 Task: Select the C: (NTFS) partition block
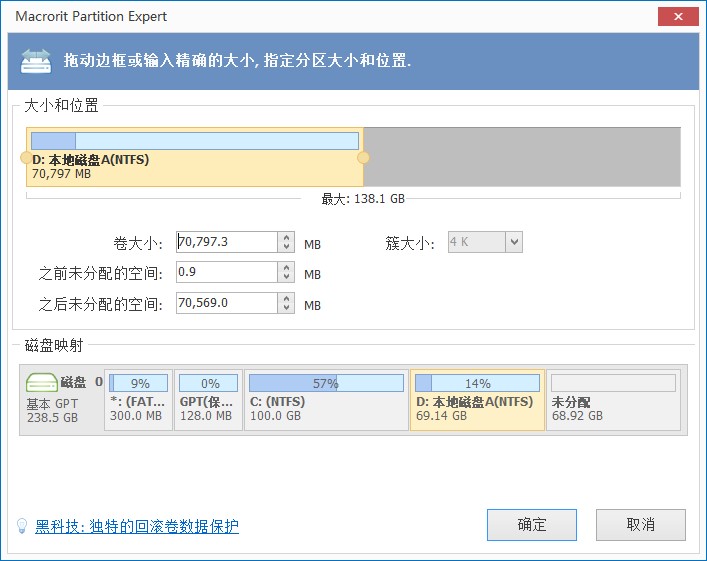pos(324,400)
